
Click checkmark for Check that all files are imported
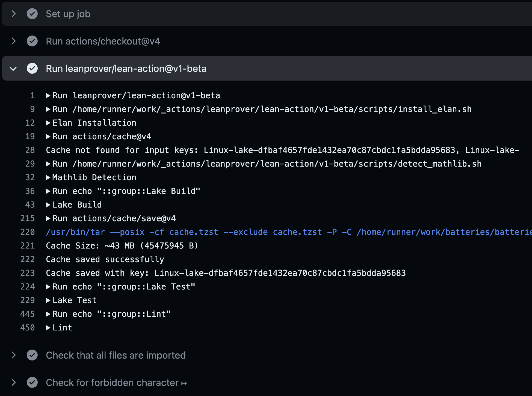(32, 355)
